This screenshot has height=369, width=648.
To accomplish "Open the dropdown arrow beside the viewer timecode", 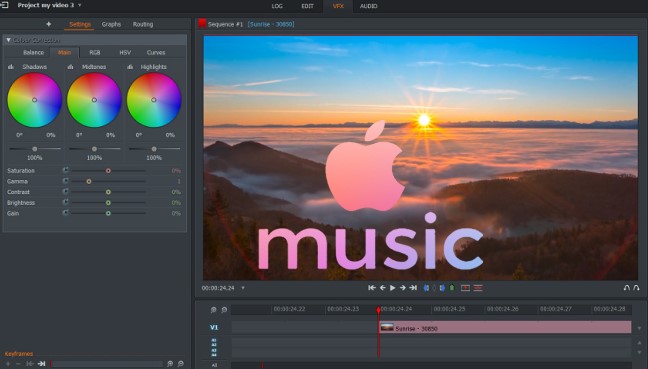I will click(x=243, y=288).
